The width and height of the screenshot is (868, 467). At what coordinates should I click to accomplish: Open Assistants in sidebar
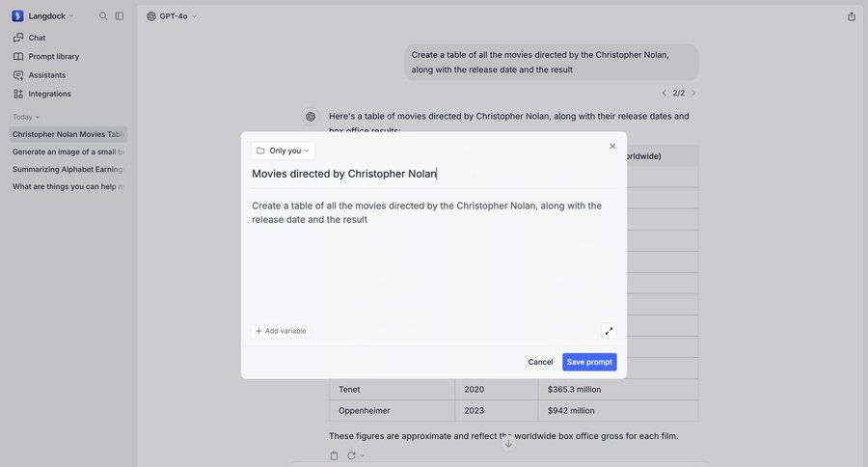[46, 75]
